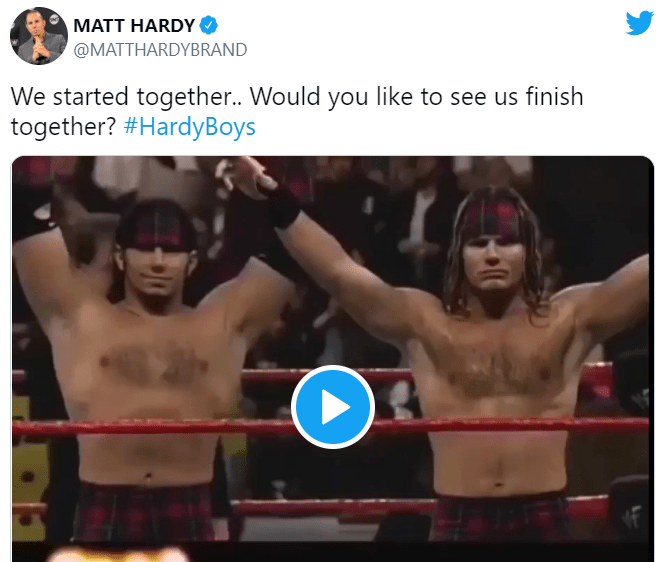Viewport: 661px width, 562px height.
Task: Click the tweet's first text line
Action: click(297, 97)
